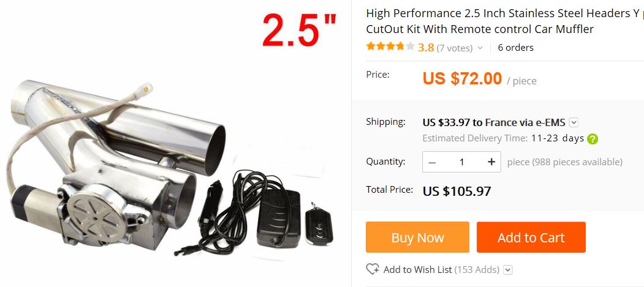Image resolution: width=644 pixels, height=287 pixels.
Task: Click the 3.8 rating score
Action: coord(426,48)
